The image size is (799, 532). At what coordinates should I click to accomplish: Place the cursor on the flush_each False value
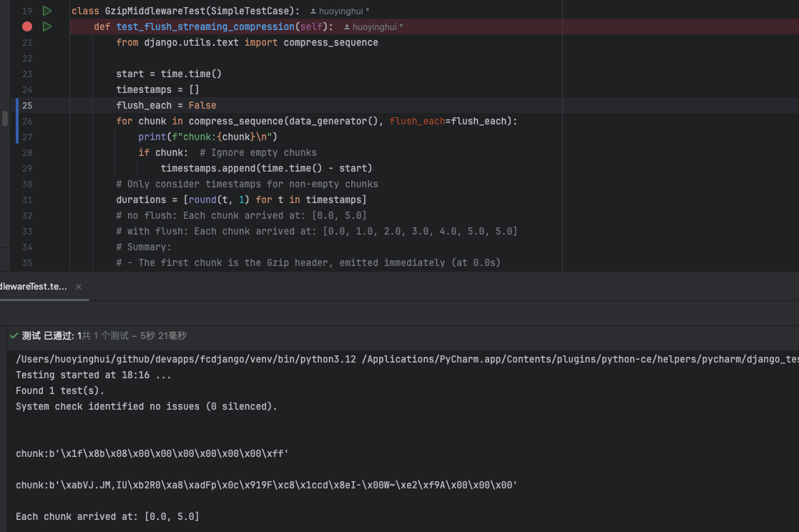tap(202, 105)
